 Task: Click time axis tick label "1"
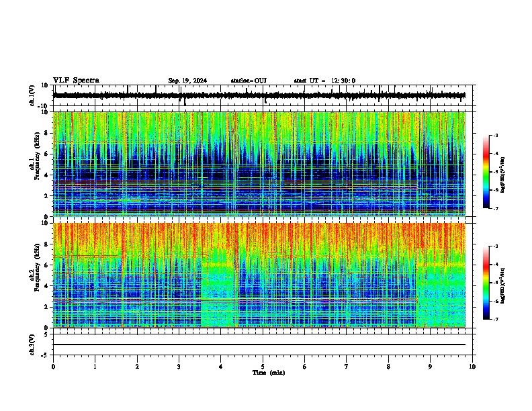95,366
